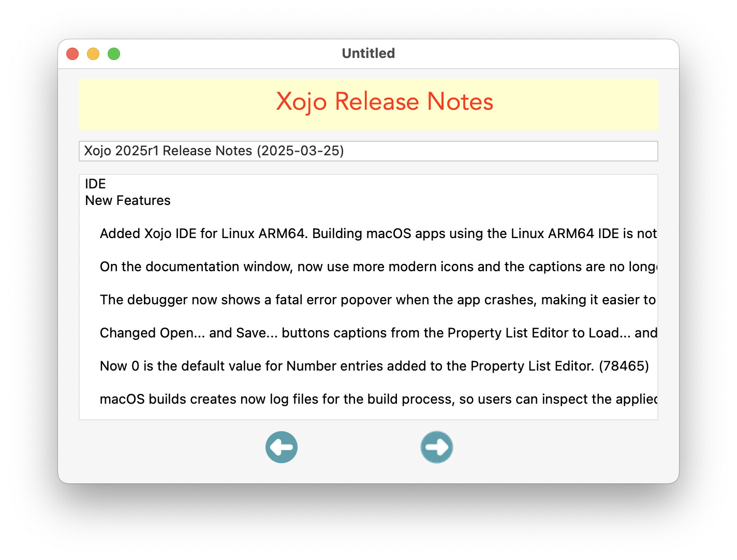Viewport: 737px width, 560px height.
Task: Click the right arrow forward icon
Action: (x=437, y=447)
